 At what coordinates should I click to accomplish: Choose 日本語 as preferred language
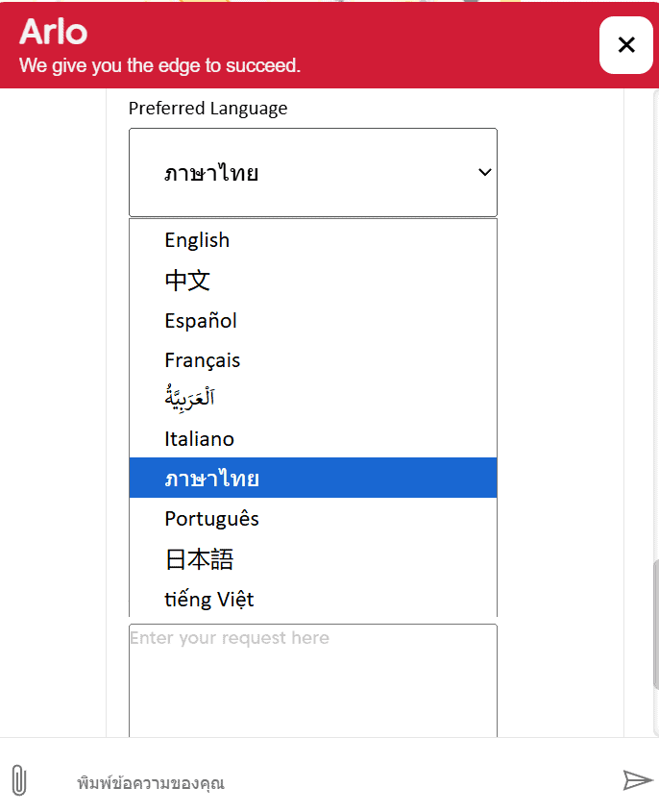click(x=199, y=559)
